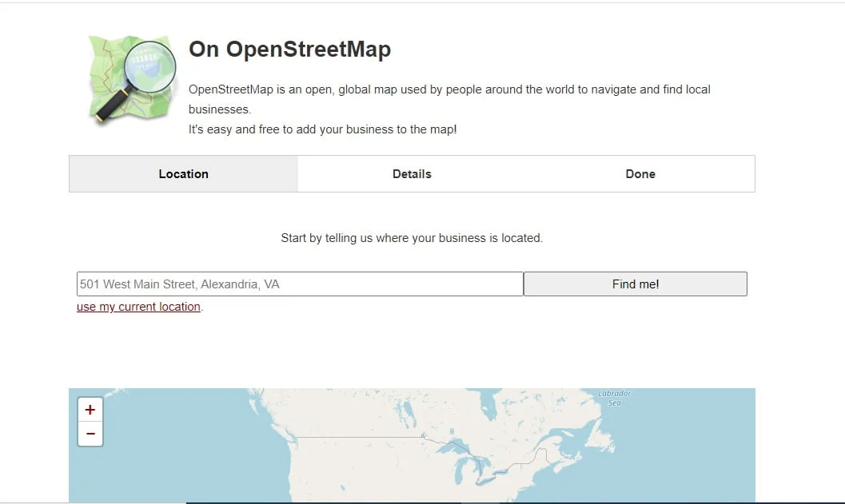Focus the business address input field

coord(300,284)
